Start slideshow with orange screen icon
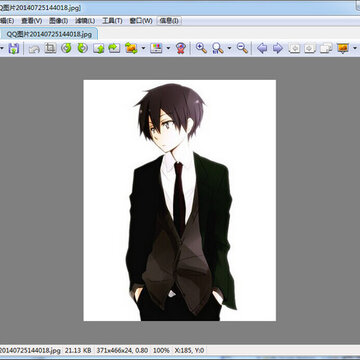Viewport: 360px width, 360px height. click(343, 49)
